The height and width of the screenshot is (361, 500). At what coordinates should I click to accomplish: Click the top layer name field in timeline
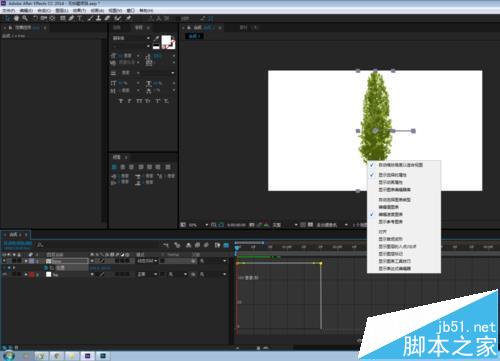tap(70, 261)
